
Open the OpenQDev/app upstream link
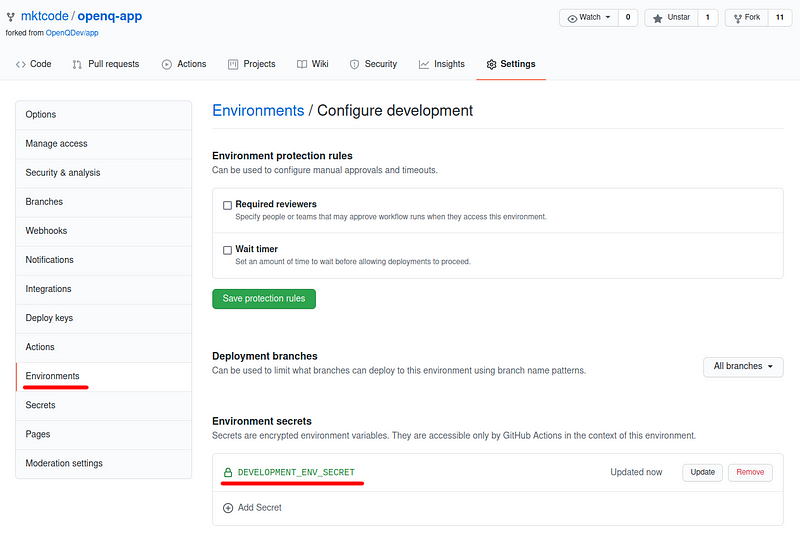click(x=72, y=33)
